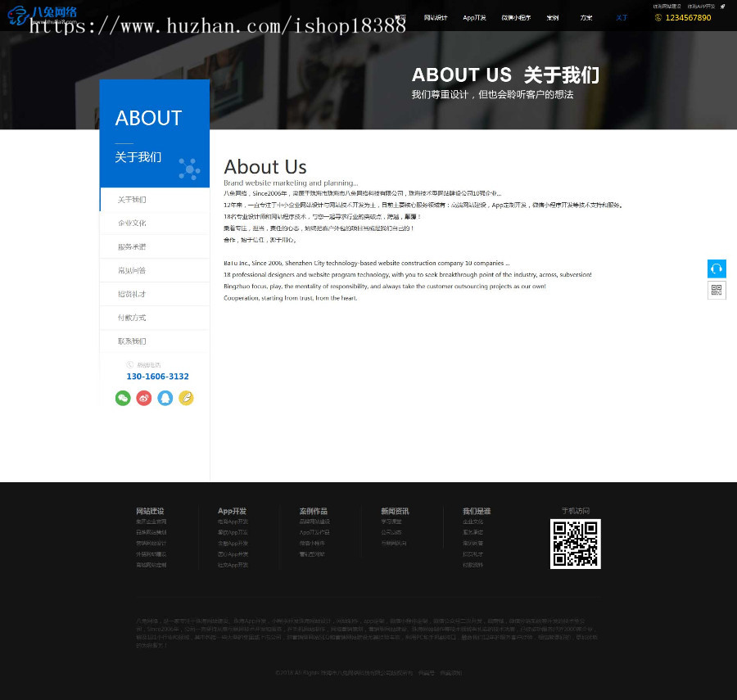Click the About Us page heading
The image size is (737, 700).
tap(265, 167)
